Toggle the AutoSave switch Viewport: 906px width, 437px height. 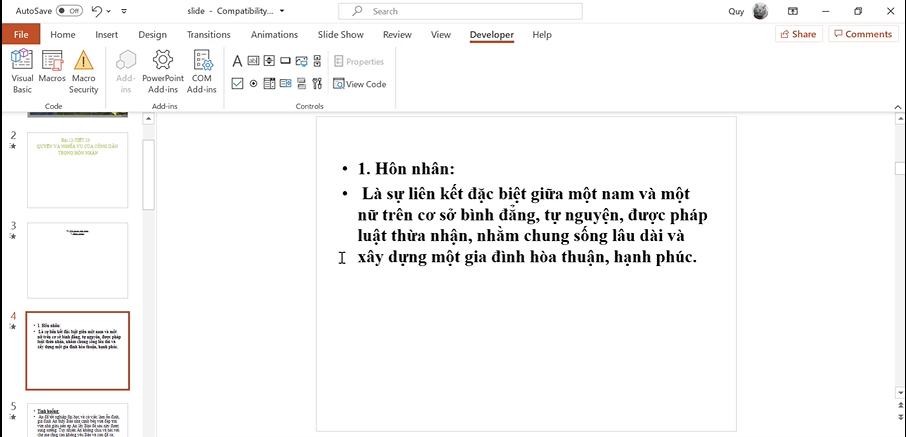pyautogui.click(x=69, y=11)
